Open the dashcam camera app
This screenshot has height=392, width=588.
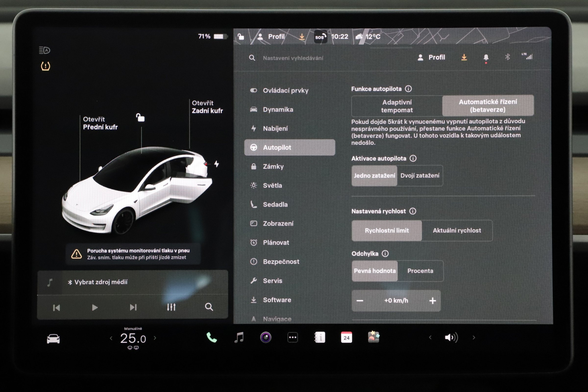[x=266, y=337]
